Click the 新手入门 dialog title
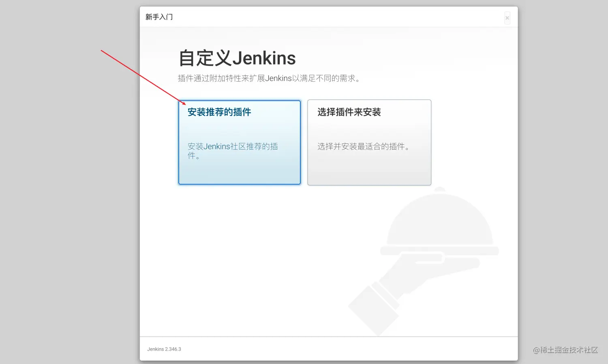 (x=159, y=17)
